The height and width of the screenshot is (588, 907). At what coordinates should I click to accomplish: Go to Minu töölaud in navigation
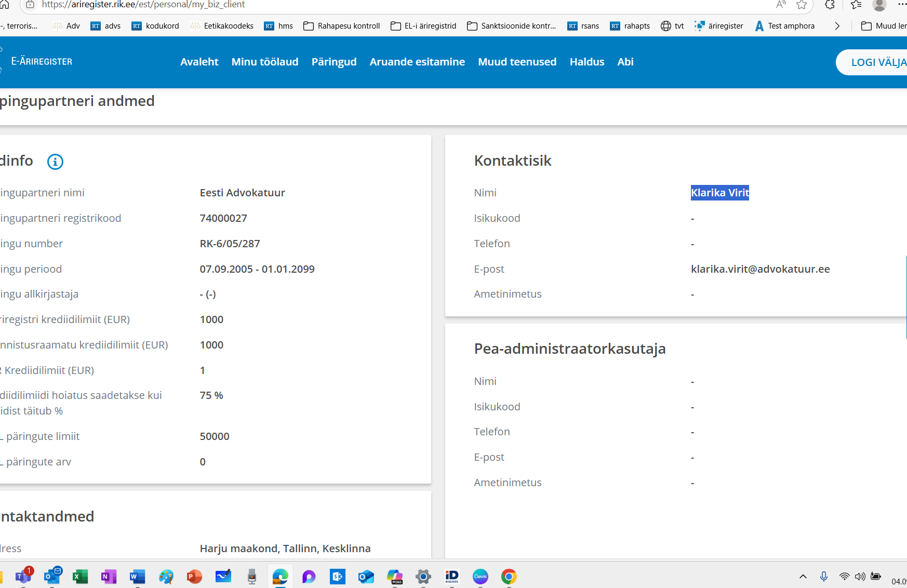point(265,62)
